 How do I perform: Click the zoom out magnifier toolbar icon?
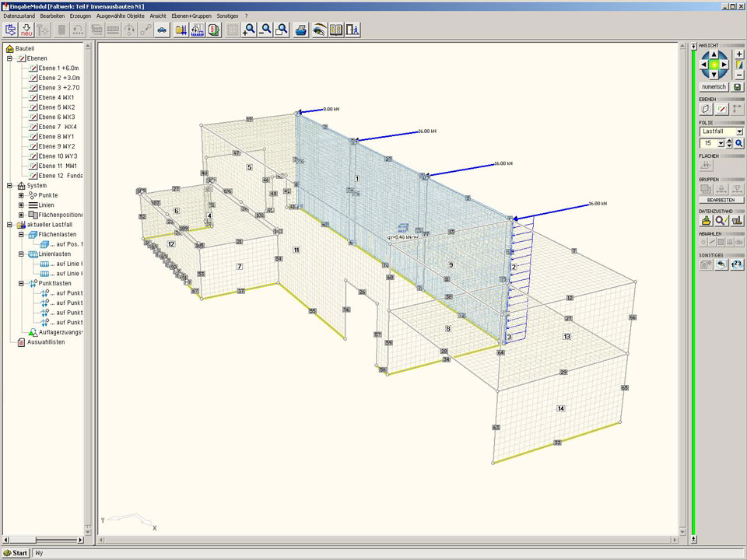click(x=265, y=30)
